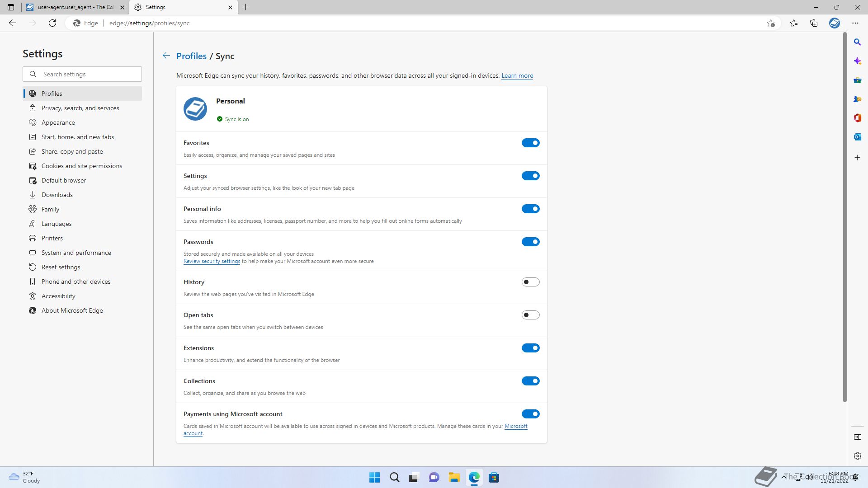The width and height of the screenshot is (868, 488).
Task: Select Profiles in settings sidebar
Action: click(x=82, y=94)
